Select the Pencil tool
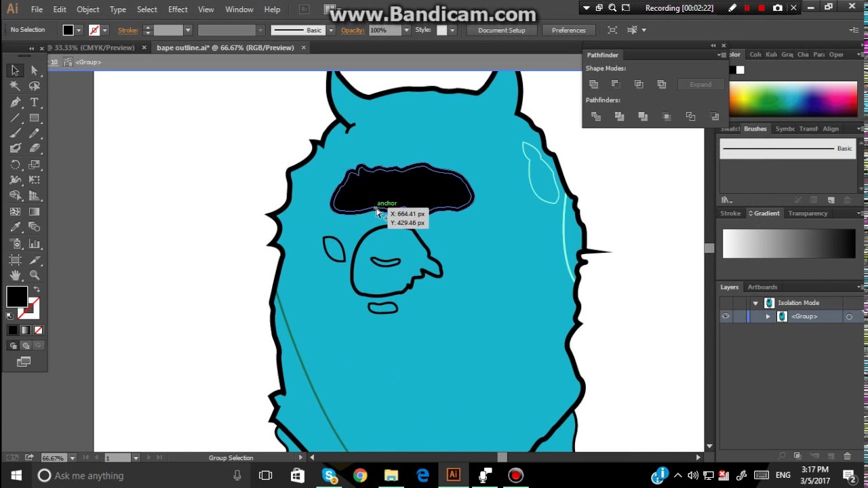The width and height of the screenshot is (868, 488). 35,134
